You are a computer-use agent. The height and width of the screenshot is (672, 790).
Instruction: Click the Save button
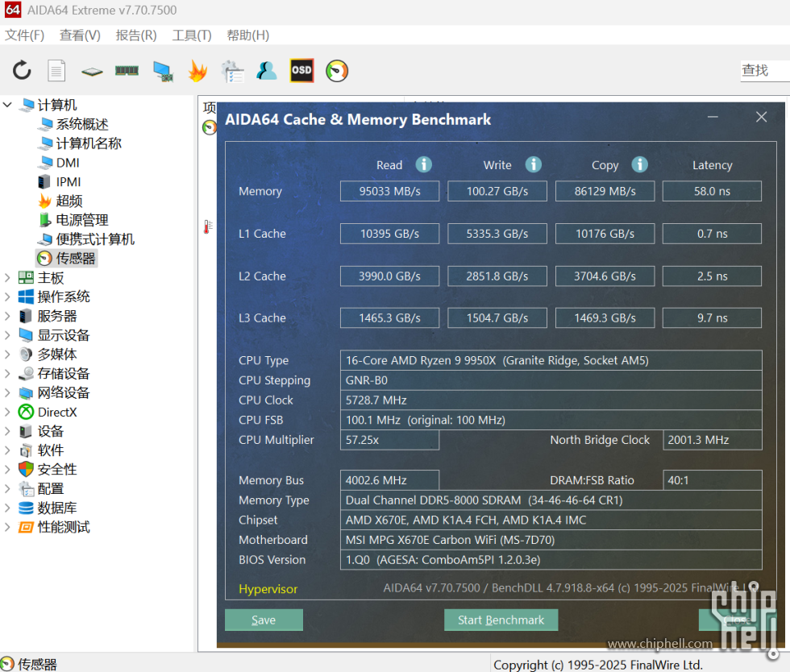264,620
